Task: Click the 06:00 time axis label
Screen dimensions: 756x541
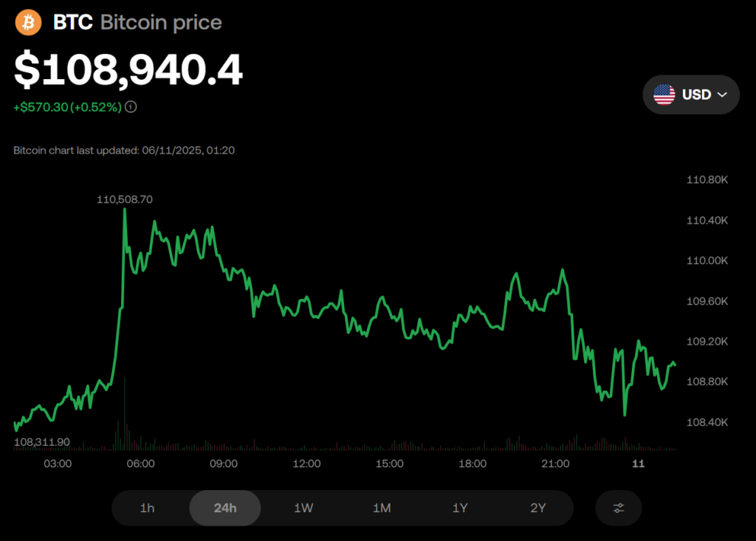Action: pyautogui.click(x=140, y=464)
